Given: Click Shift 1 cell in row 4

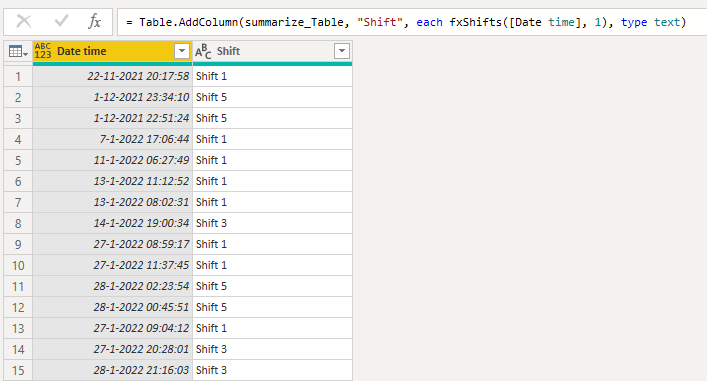Looking at the screenshot, I should 272,139.
